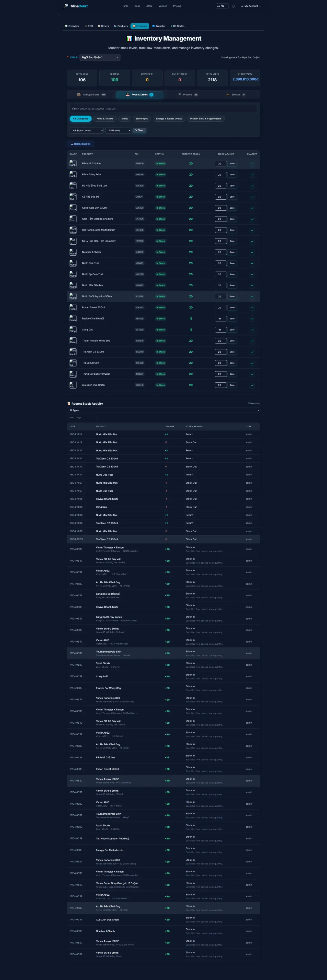The height and width of the screenshot is (980, 327).
Task: Toggle enabled for Bánh Mì Chả Lụa
Action: click(252, 164)
